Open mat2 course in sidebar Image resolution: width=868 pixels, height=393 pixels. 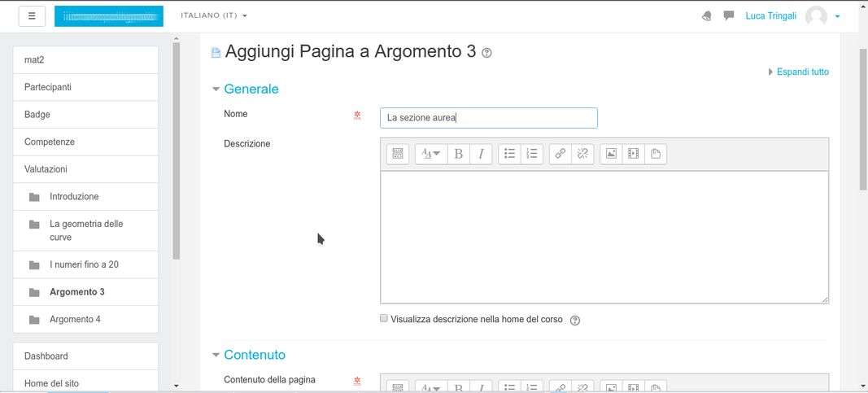(85, 59)
